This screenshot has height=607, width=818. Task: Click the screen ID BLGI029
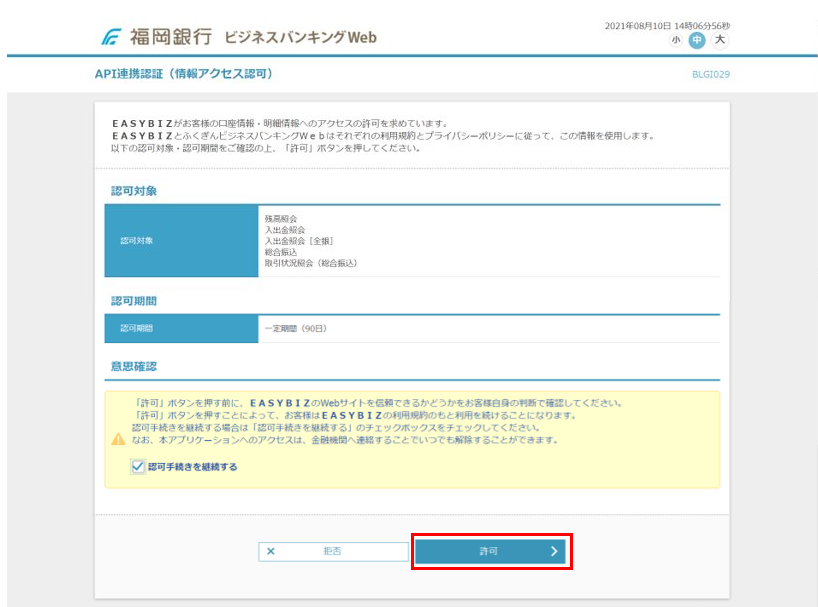pos(711,75)
